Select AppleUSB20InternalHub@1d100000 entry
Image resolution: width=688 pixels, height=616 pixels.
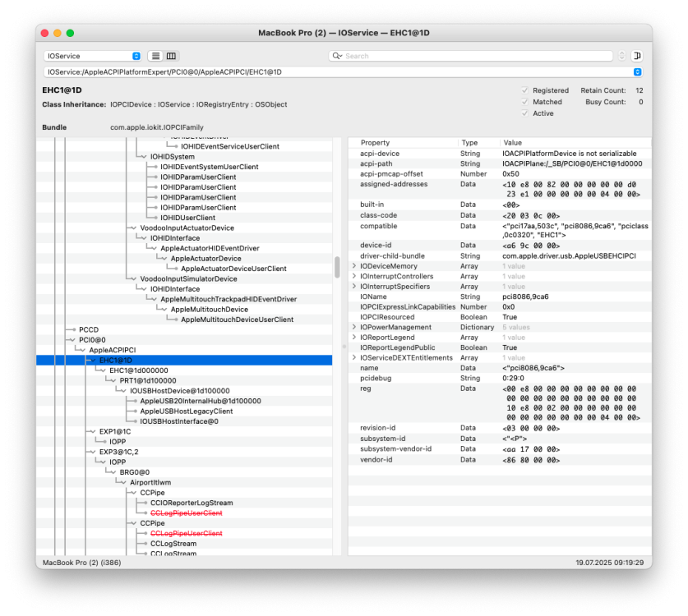(201, 401)
